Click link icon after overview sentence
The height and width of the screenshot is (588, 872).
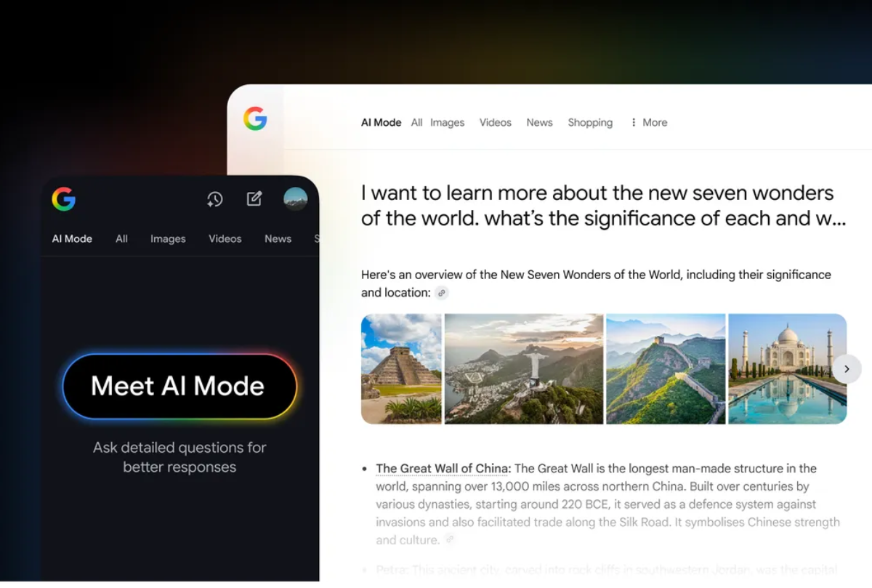coord(442,293)
